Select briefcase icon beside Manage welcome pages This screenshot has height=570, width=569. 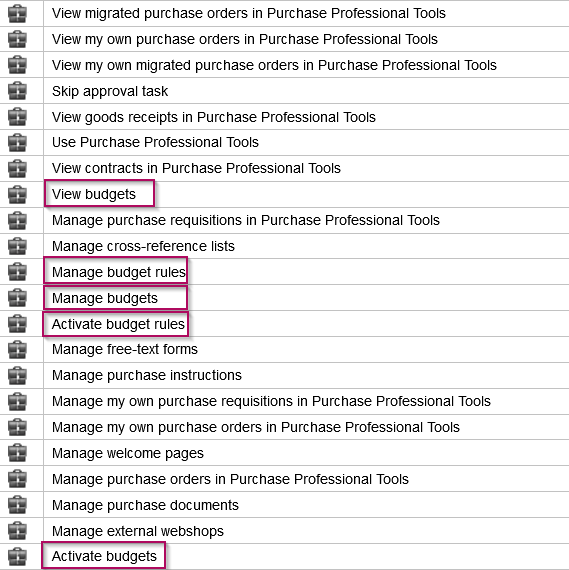tap(17, 453)
